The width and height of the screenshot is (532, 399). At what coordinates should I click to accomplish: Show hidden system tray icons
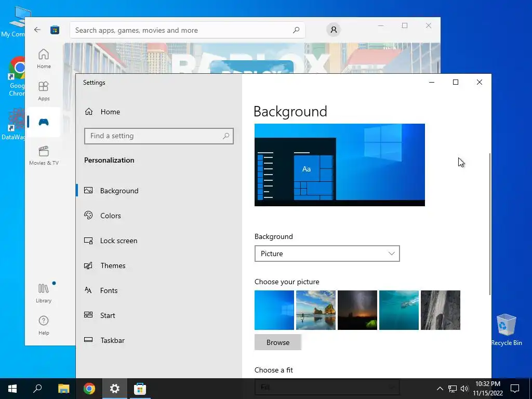(440, 389)
